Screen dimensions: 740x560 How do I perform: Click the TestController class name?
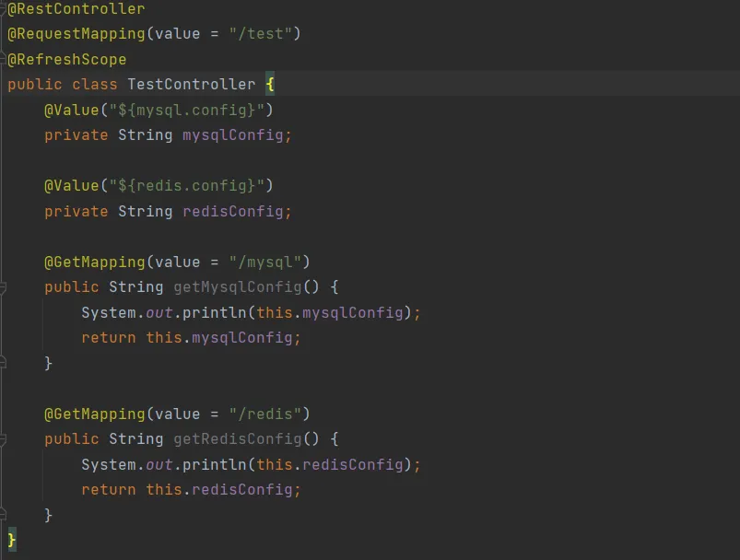tap(191, 85)
